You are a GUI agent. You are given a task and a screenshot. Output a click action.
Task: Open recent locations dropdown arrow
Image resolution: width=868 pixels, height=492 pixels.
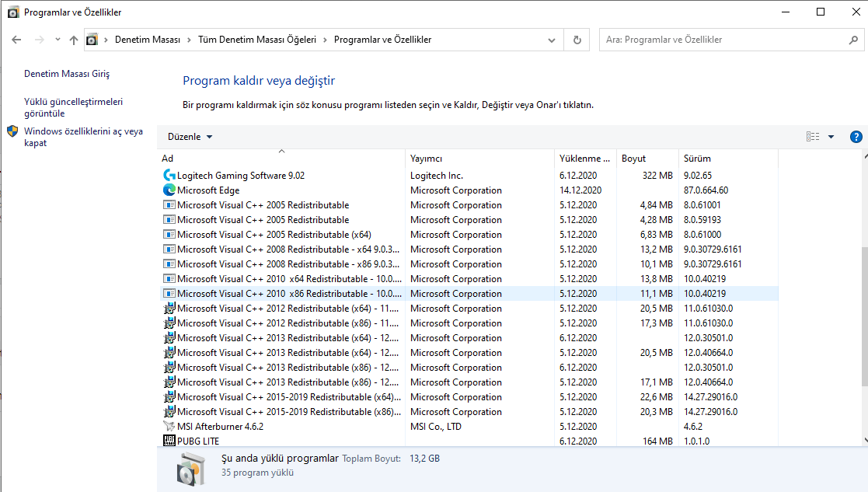pos(58,40)
